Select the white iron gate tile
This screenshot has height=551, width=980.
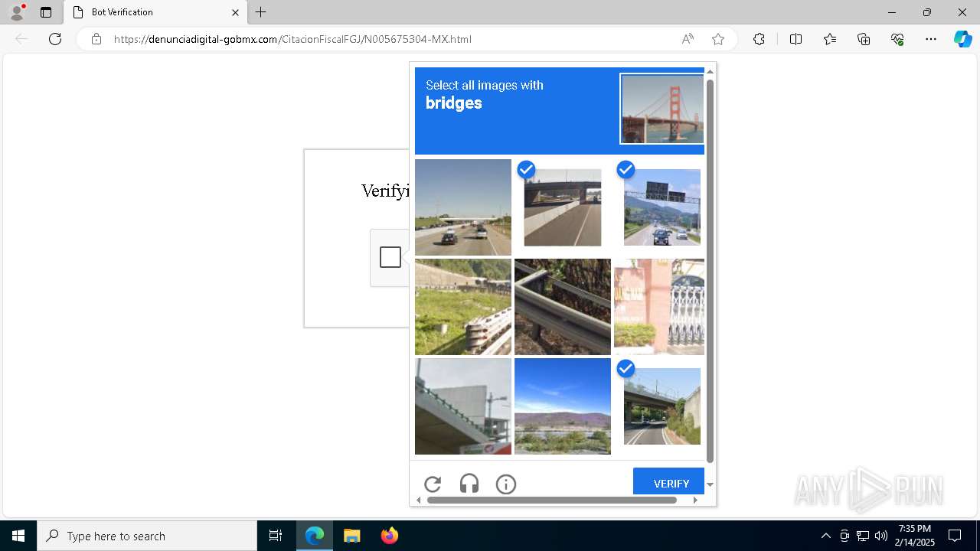pos(659,307)
